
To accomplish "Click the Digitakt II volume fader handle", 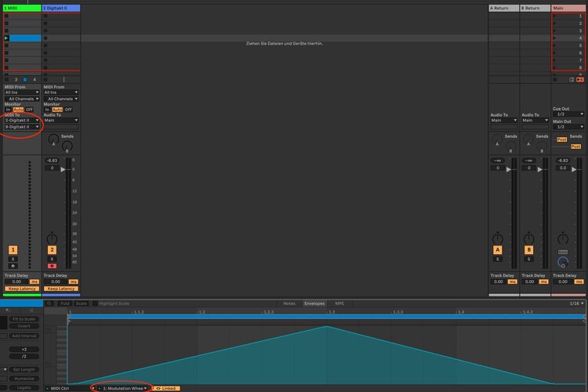I will click(x=63, y=169).
